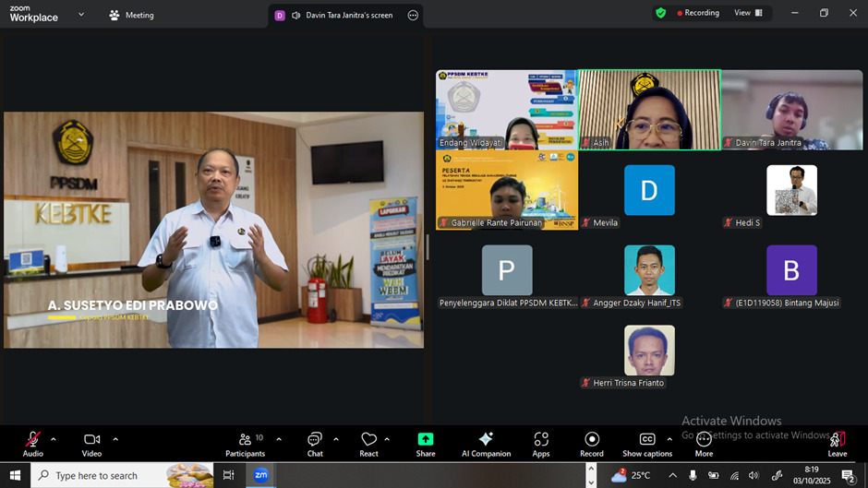868x488 pixels.
Task: Expand the audio settings arrow beside Audio
Action: point(54,439)
